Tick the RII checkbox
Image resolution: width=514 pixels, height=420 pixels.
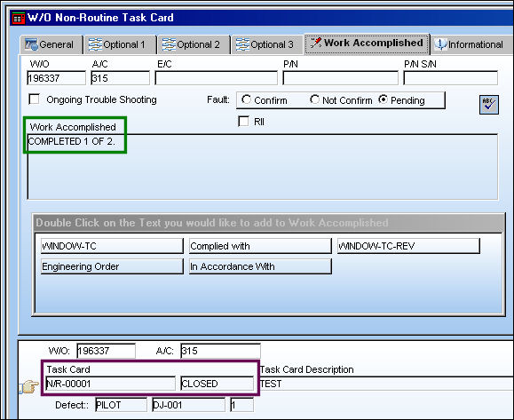point(243,122)
